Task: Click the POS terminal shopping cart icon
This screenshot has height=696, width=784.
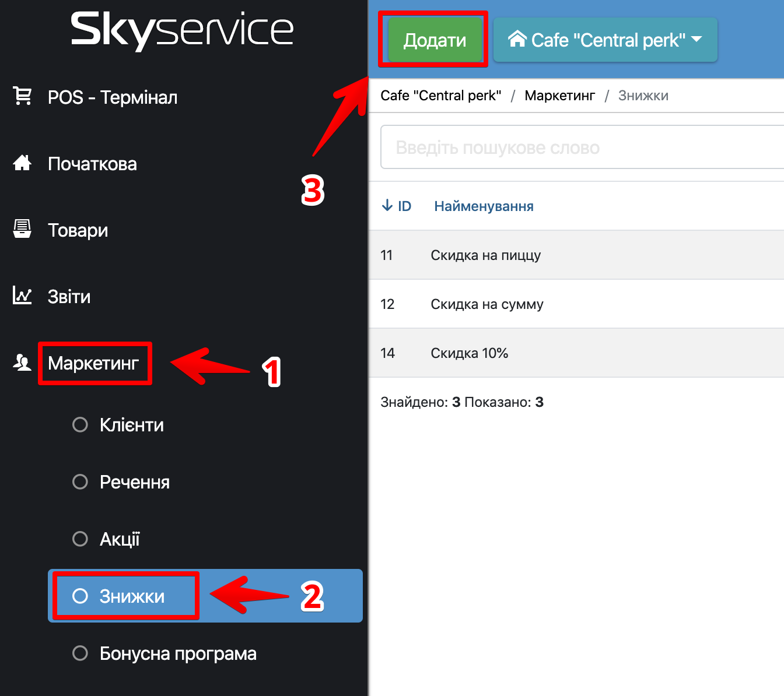Action: (22, 96)
